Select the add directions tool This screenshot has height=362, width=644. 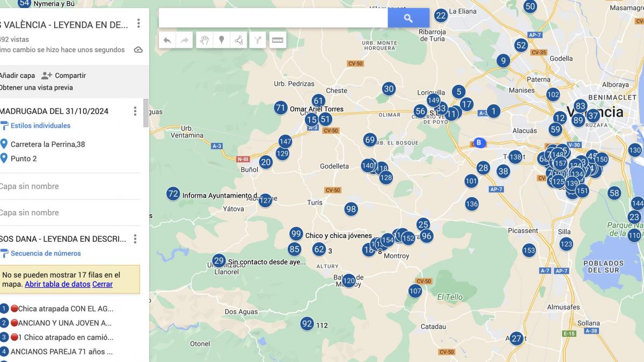[258, 40]
